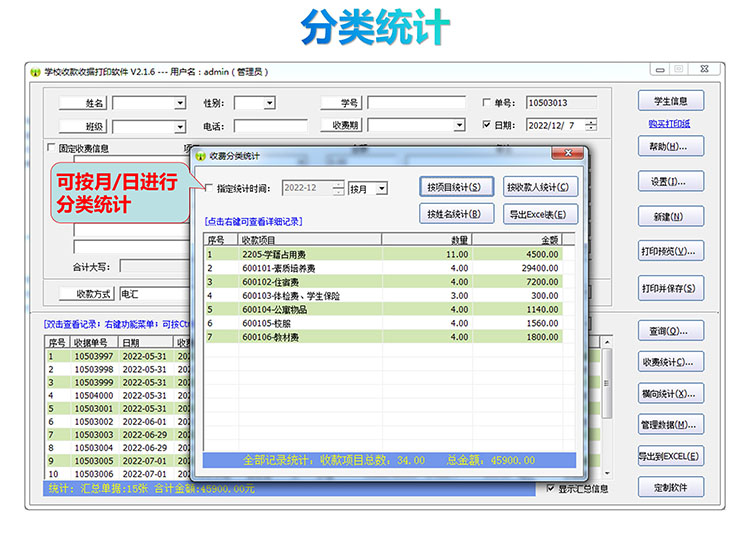Click 收据单号 column header in main list
The width and height of the screenshot is (750, 538).
click(95, 342)
